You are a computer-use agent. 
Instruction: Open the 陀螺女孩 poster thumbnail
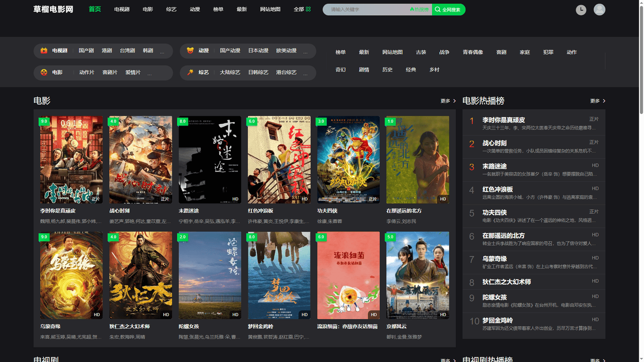(210, 275)
